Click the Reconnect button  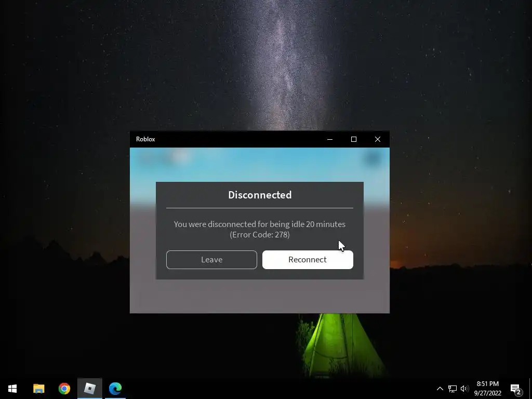tap(308, 260)
